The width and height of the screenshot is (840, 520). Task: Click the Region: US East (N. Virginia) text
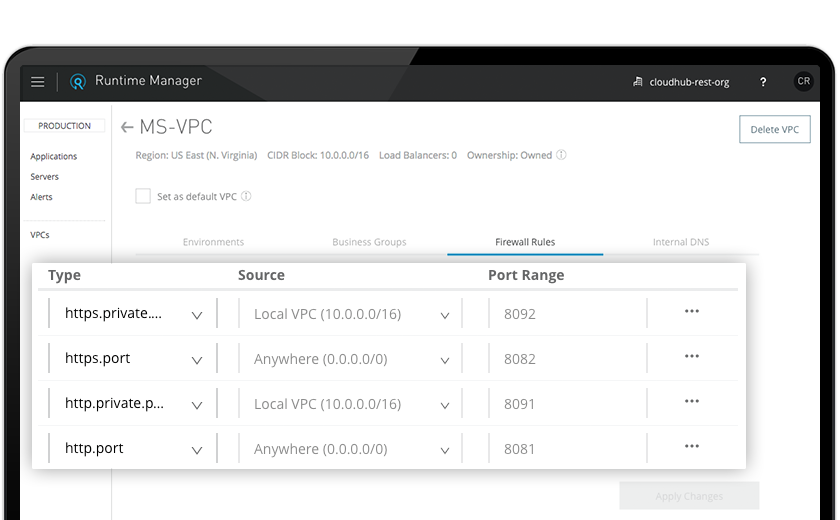pyautogui.click(x=196, y=155)
